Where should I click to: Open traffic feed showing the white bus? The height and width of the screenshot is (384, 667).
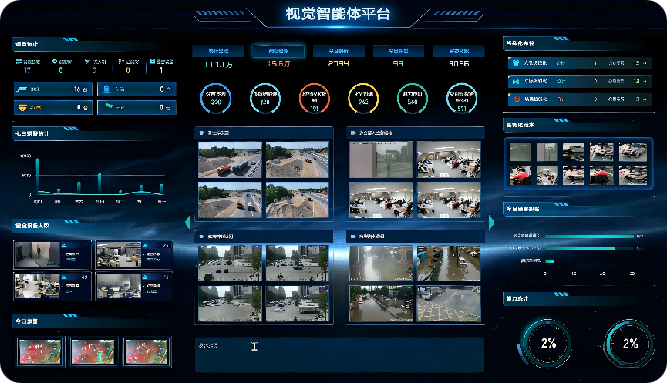(297, 303)
